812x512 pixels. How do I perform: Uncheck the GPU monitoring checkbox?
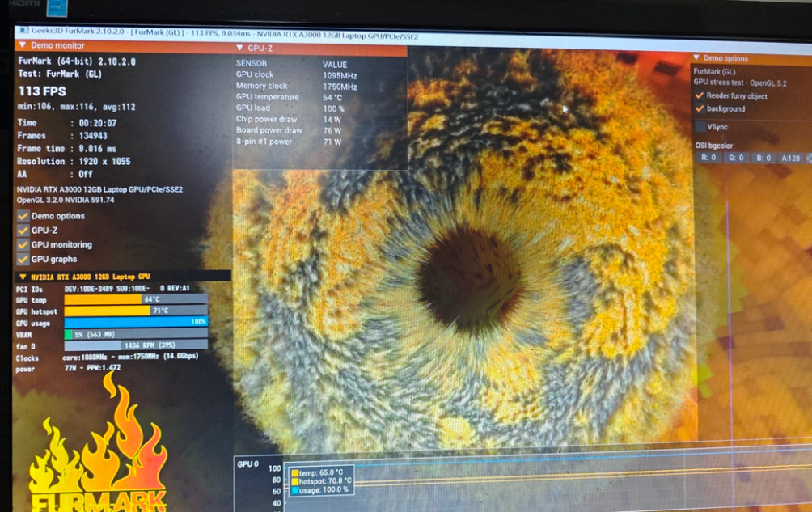[x=23, y=244]
